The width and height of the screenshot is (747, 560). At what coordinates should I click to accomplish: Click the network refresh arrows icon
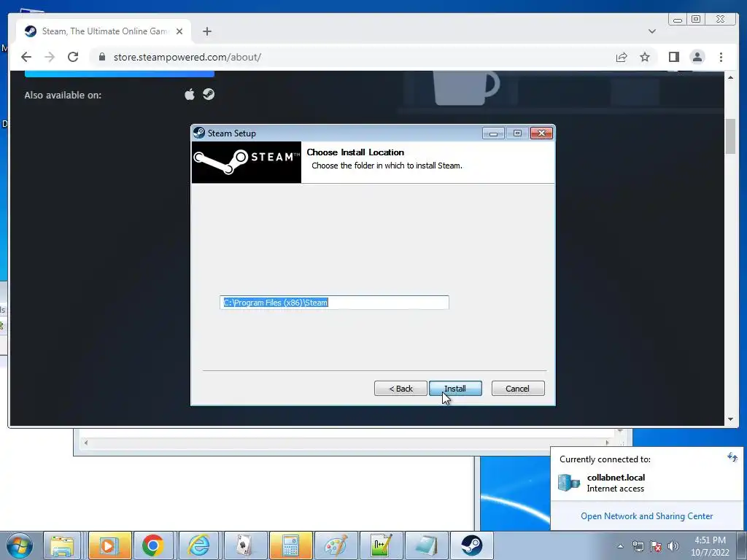[732, 458]
